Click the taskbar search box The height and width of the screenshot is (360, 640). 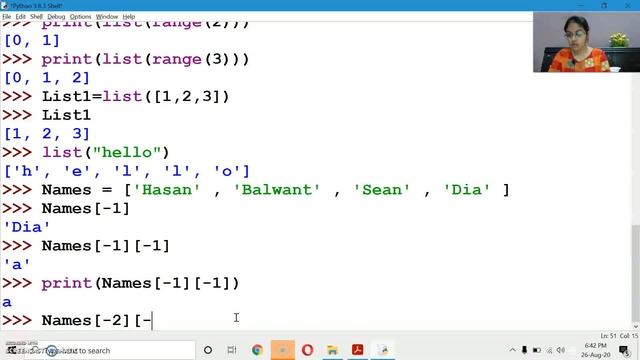pos(109,350)
